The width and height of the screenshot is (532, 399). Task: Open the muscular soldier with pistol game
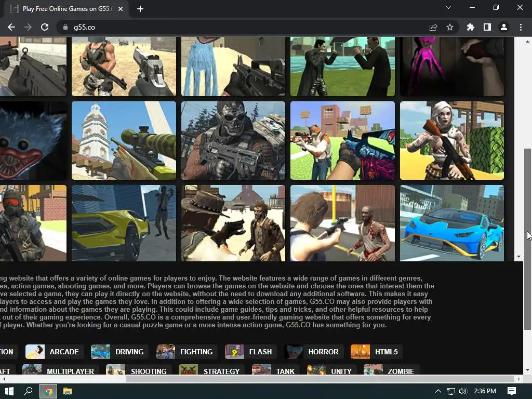(124, 66)
